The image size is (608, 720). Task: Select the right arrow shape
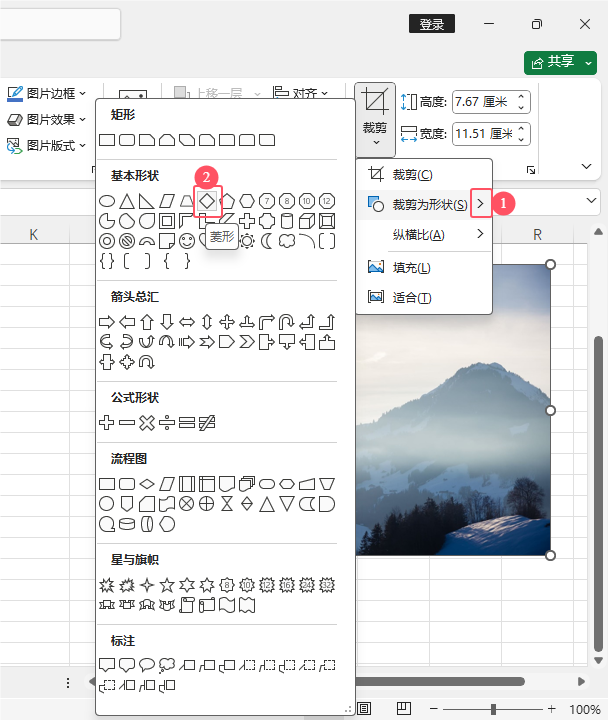107,322
